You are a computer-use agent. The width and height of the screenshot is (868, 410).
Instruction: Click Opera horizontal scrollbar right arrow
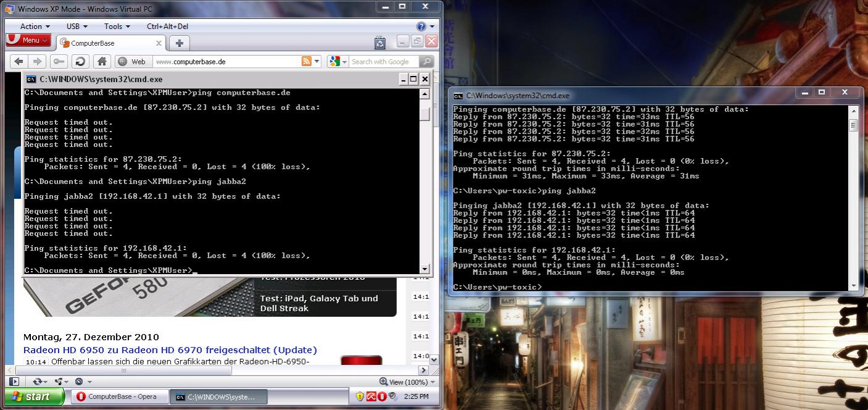(424, 370)
